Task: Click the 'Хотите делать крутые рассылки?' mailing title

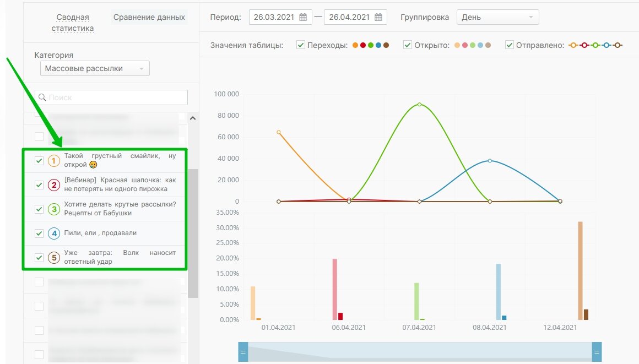Action: pyautogui.click(x=120, y=208)
